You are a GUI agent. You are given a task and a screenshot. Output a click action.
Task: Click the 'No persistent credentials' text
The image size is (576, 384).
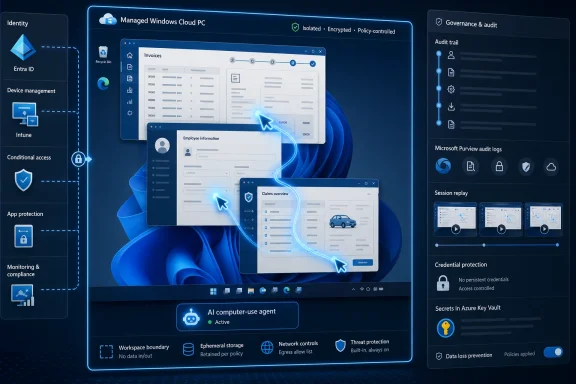[x=483, y=279]
